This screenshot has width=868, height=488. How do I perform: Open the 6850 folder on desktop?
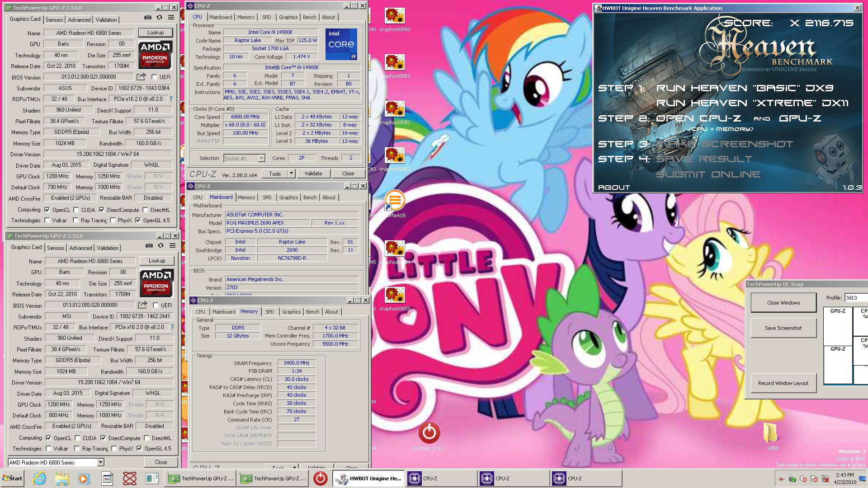click(x=772, y=436)
